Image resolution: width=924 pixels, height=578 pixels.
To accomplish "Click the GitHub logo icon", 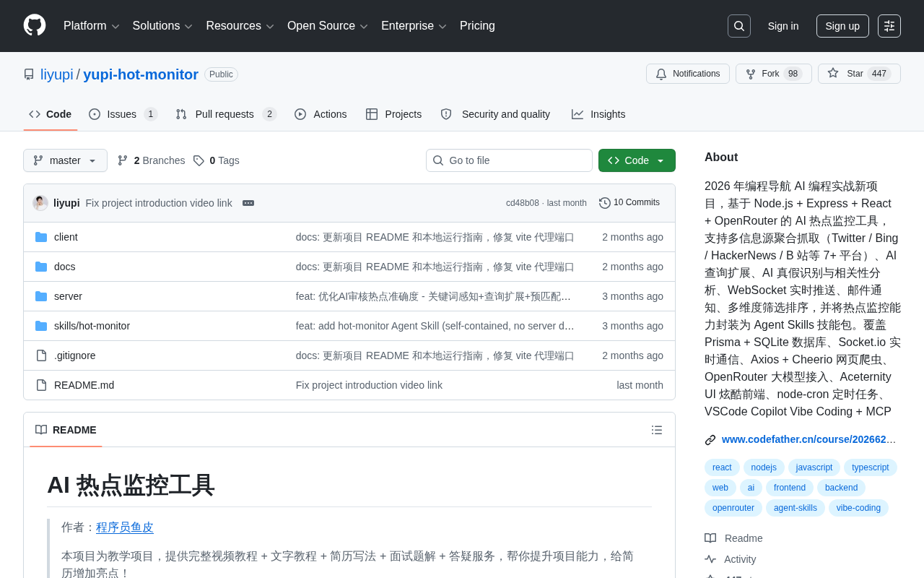I will 35,25.
